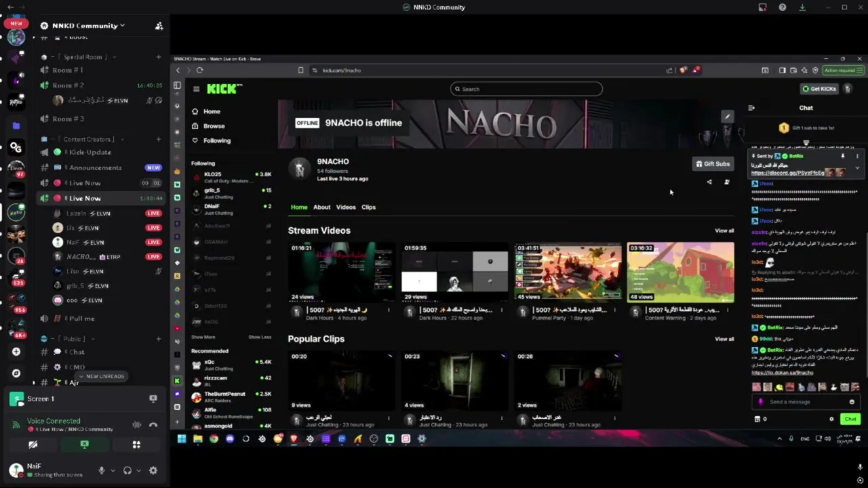
Task: Open the discord.gg link in pinned message
Action: pos(788,174)
